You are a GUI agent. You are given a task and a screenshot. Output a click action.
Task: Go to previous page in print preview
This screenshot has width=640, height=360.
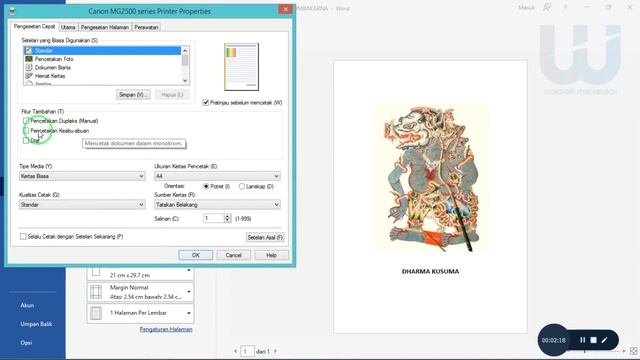[236, 351]
